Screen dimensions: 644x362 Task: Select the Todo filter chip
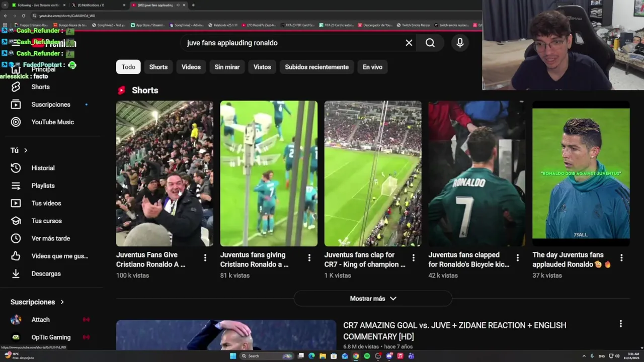[128, 67]
